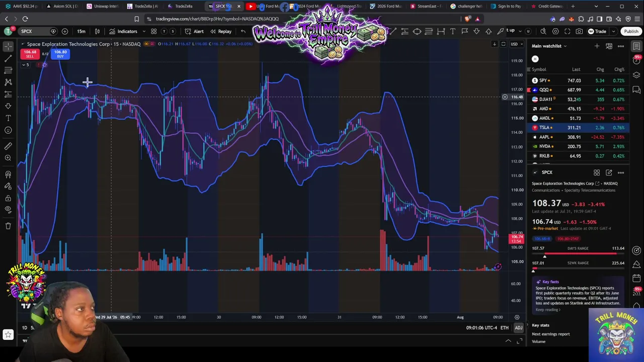Select the 1D date range

point(24,328)
